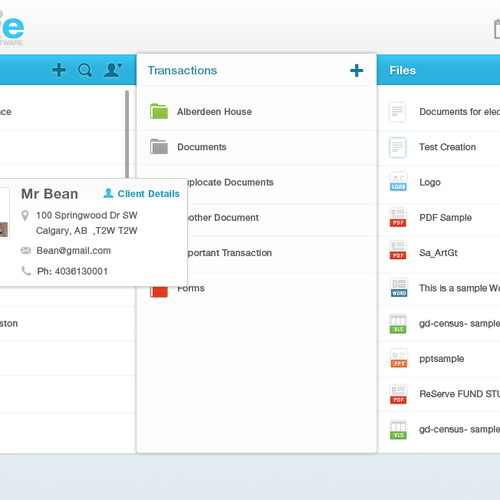Open the Logo image file icon

coord(398,182)
